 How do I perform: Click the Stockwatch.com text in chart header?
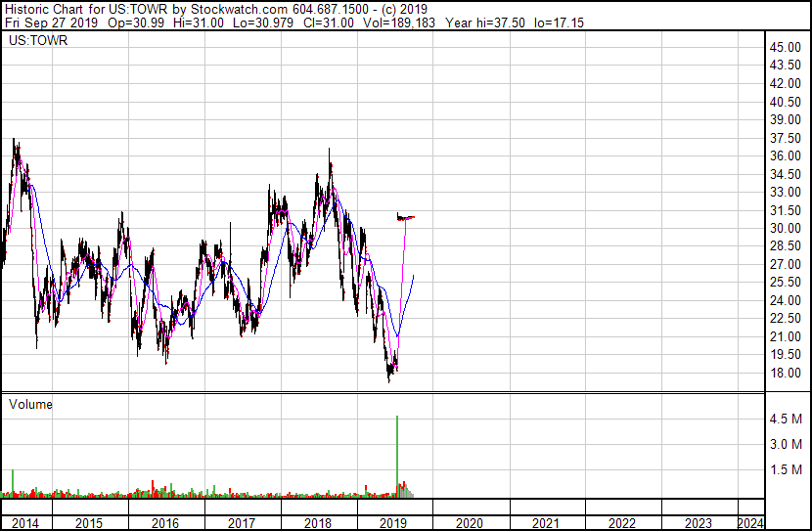[x=236, y=7]
